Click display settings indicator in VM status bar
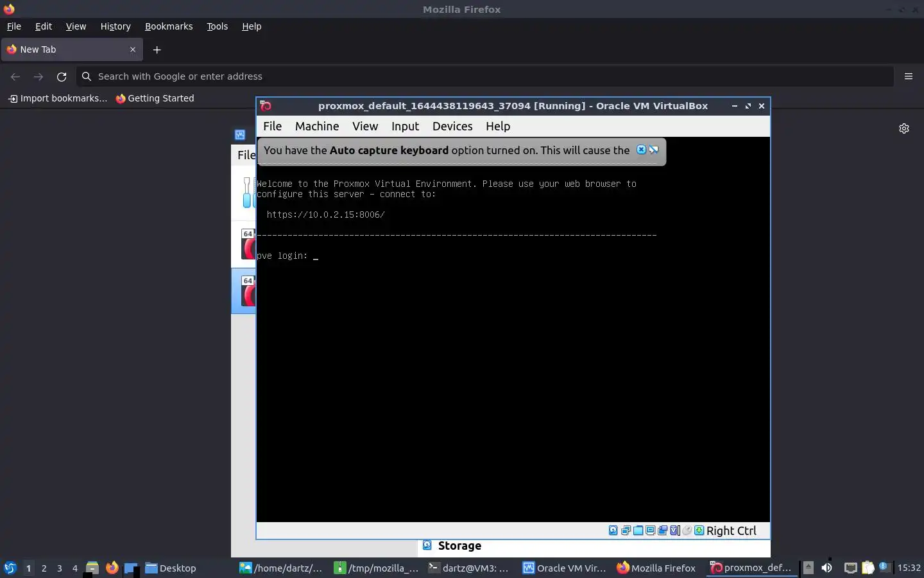Screen dimensions: 924x578 [650, 530]
